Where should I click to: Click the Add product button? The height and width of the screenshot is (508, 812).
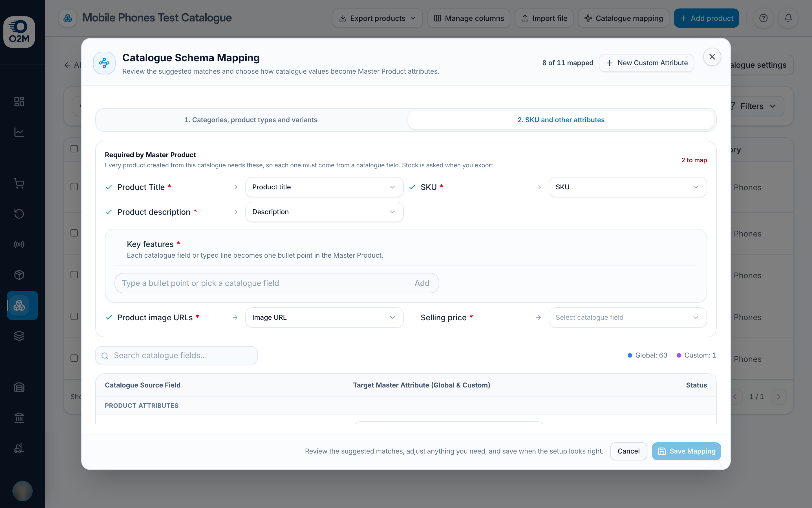tap(706, 18)
